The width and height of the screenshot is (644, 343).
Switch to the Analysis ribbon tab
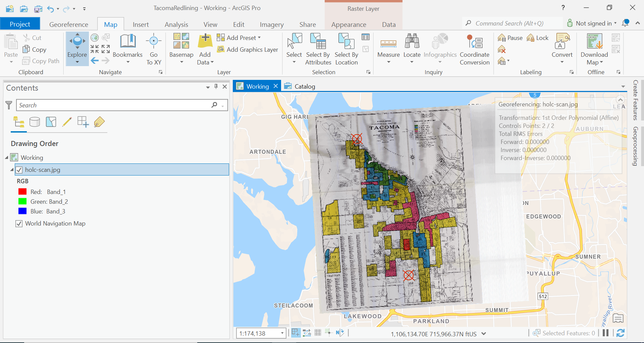[176, 24]
